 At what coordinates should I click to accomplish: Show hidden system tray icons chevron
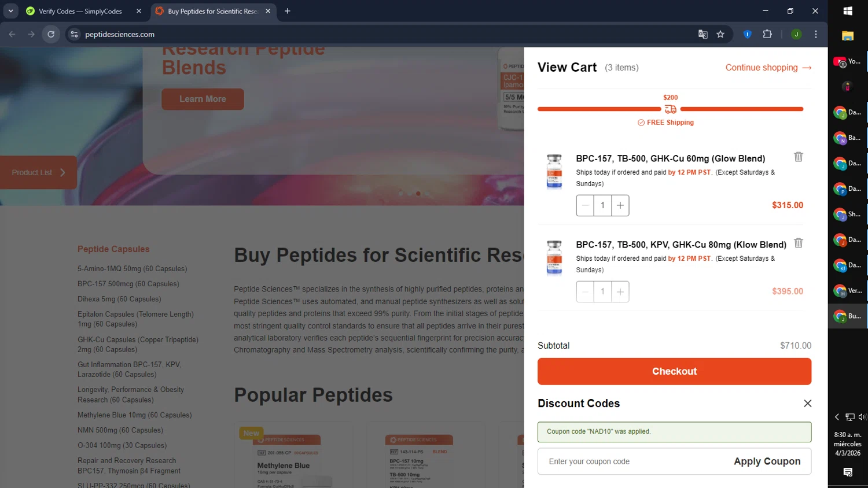tap(837, 417)
